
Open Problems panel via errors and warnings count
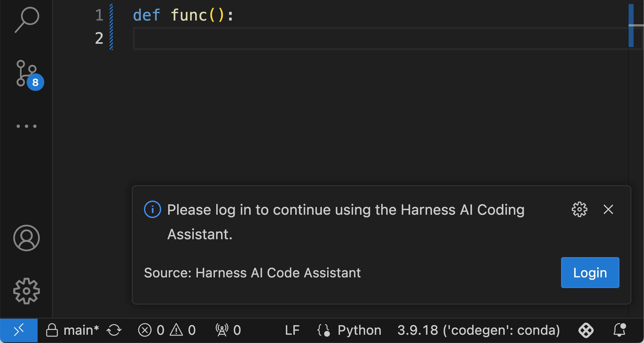167,330
